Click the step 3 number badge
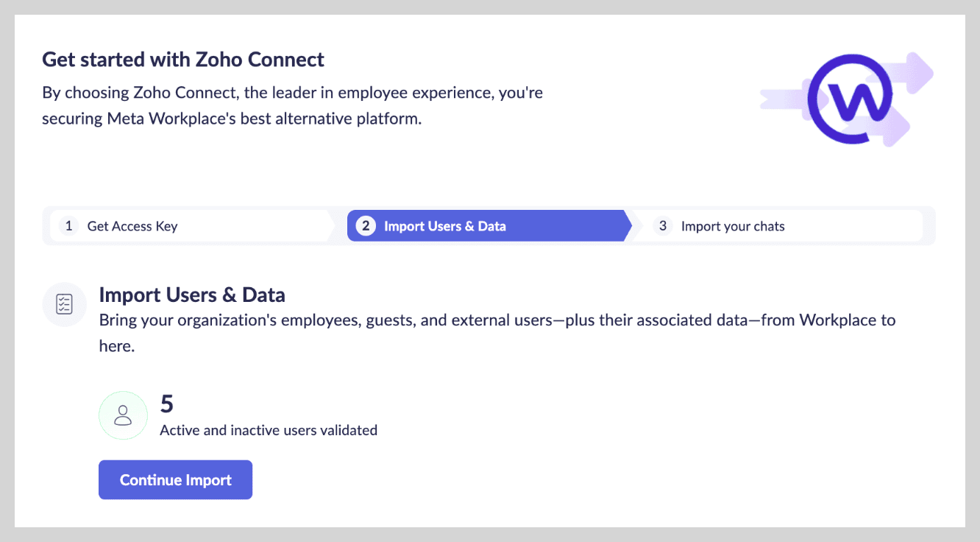The image size is (980, 542). [662, 226]
